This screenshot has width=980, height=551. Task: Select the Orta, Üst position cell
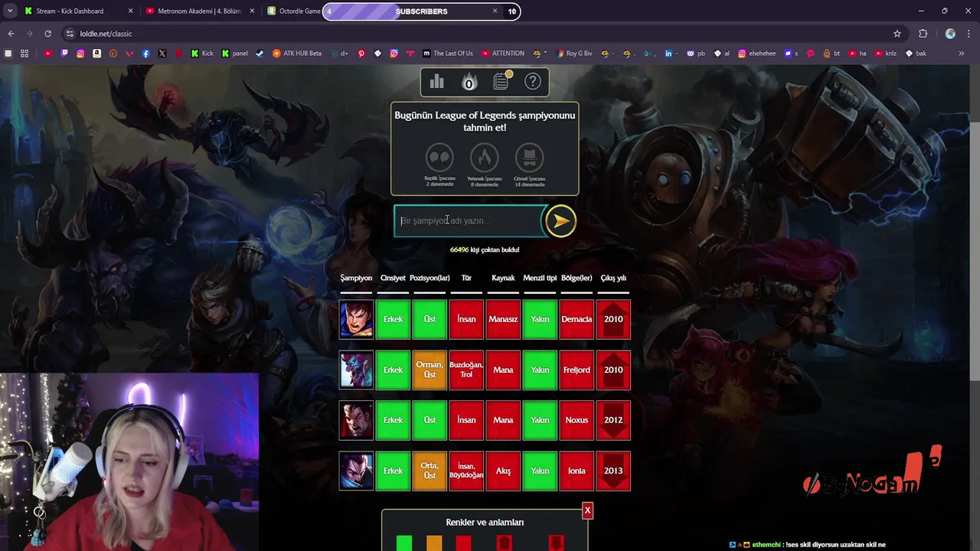[430, 471]
